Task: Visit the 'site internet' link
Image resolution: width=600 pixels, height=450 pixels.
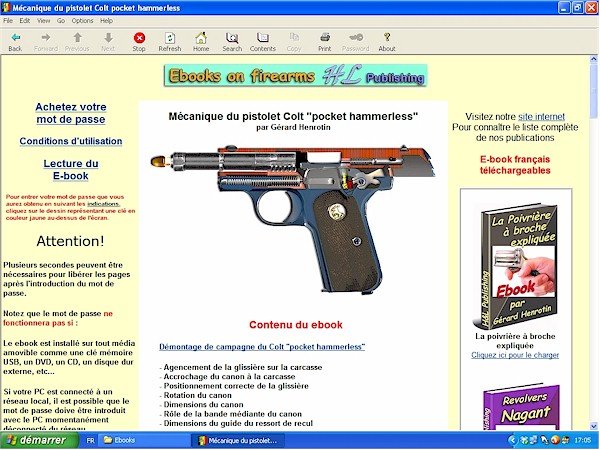Action: (541, 117)
